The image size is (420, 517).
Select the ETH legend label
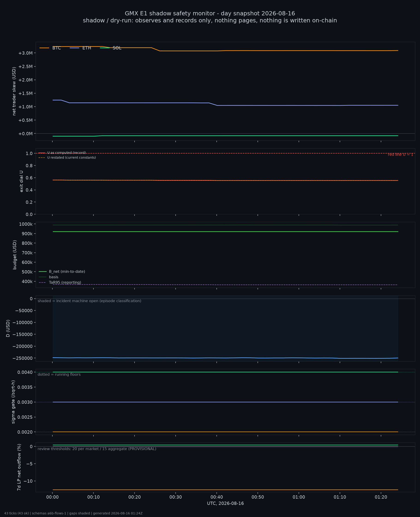(x=87, y=48)
